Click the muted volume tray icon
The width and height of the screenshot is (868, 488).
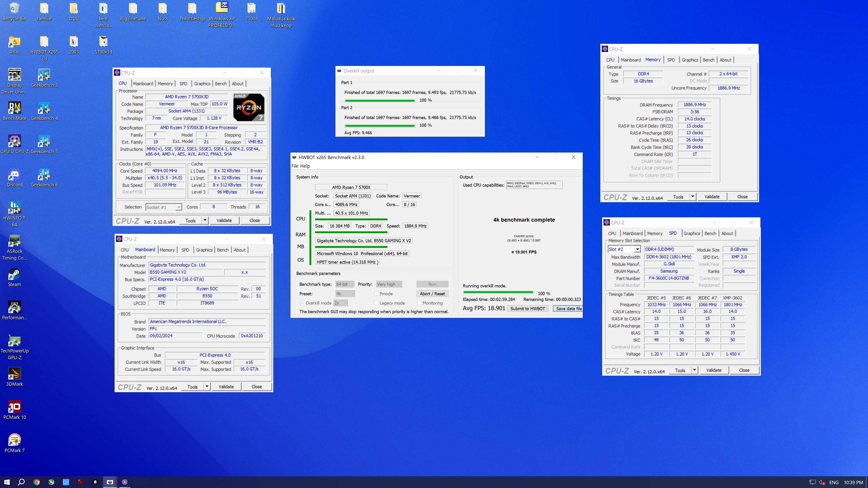tap(822, 482)
